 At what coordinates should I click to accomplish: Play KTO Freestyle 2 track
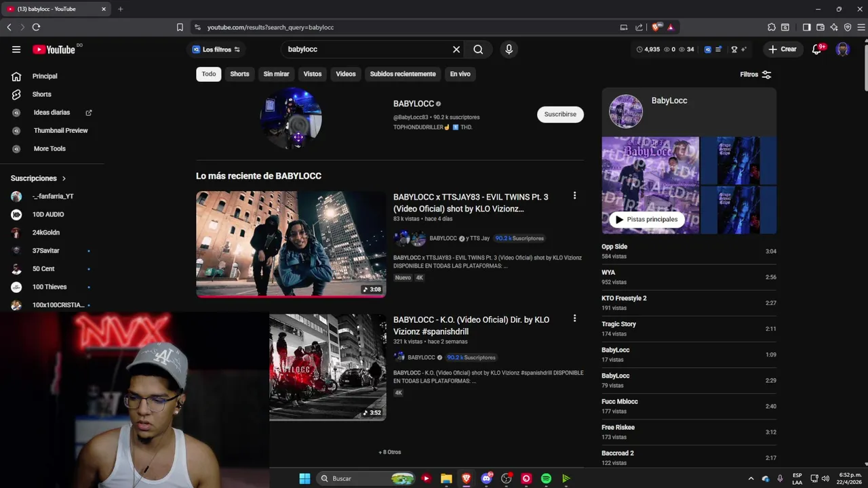coord(689,303)
